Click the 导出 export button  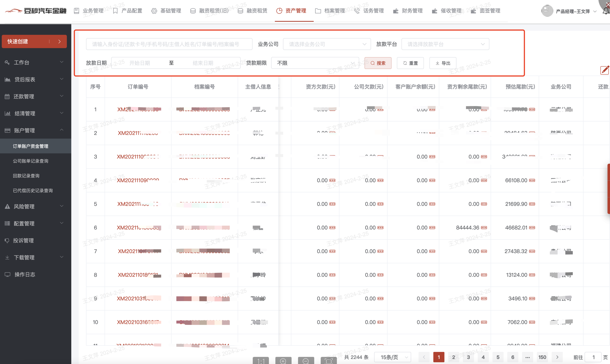[443, 63]
